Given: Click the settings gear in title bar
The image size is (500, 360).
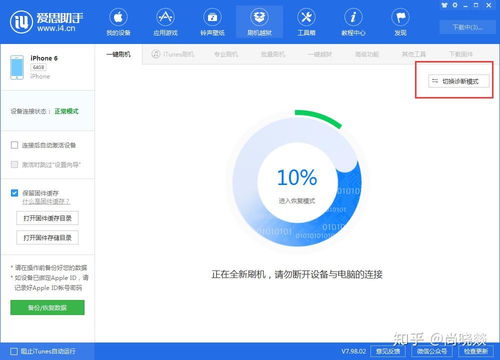Looking at the screenshot, I should 455,5.
